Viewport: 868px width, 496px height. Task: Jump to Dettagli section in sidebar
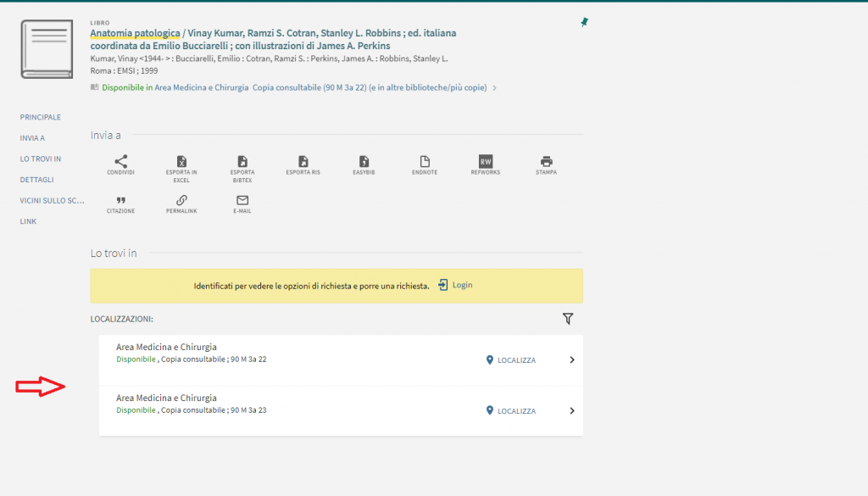(x=37, y=180)
